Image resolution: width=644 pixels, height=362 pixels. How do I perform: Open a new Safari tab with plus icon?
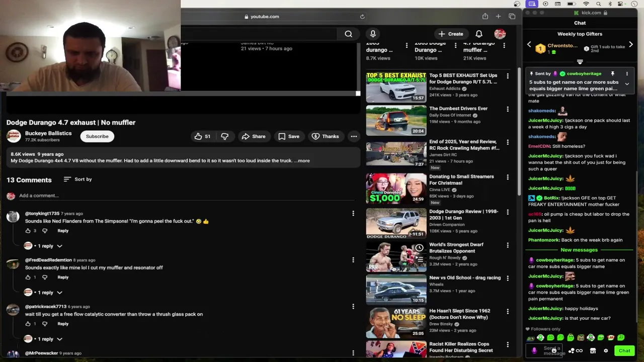tap(498, 17)
